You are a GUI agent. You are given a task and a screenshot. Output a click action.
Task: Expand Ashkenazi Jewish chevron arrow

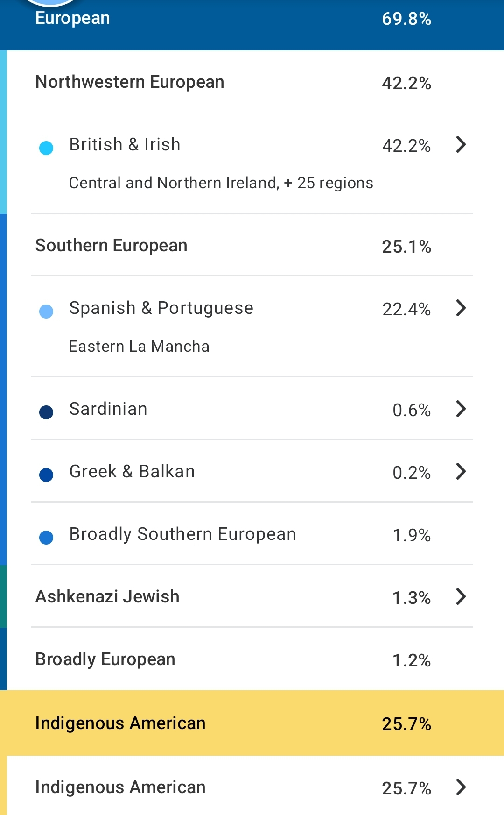[x=461, y=597]
